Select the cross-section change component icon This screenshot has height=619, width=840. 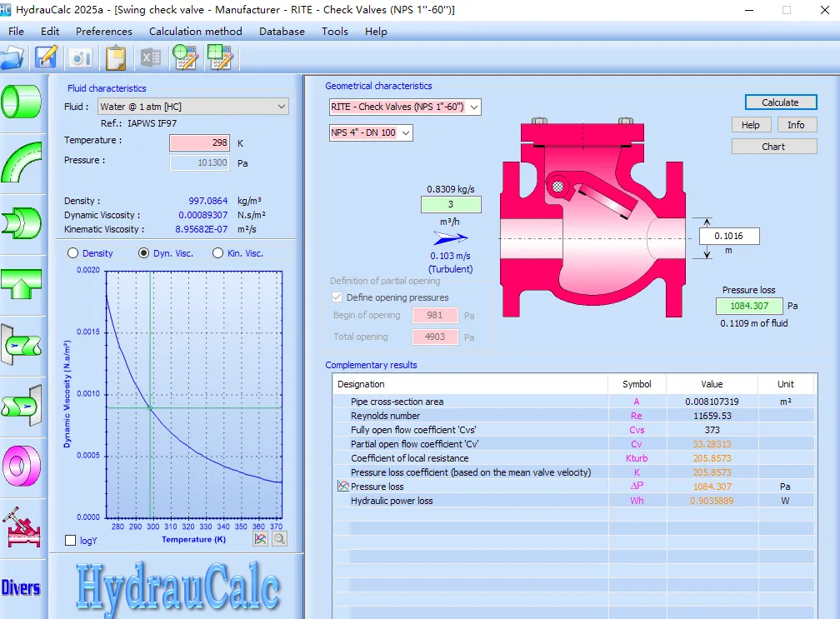pos(22,222)
